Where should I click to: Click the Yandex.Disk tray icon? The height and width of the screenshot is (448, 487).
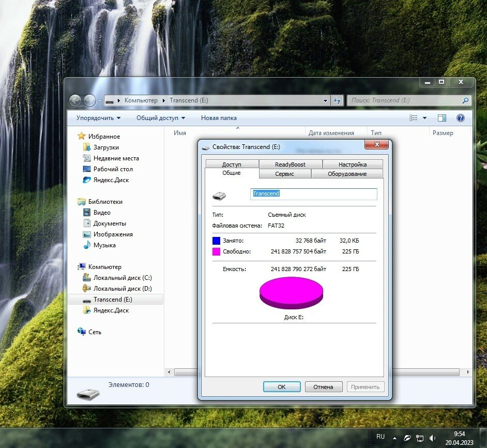tap(407, 438)
